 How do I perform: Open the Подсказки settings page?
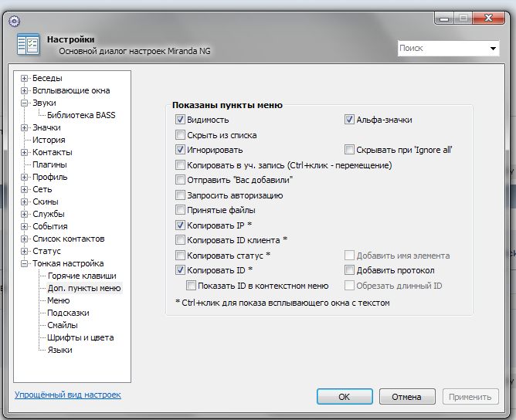(68, 313)
